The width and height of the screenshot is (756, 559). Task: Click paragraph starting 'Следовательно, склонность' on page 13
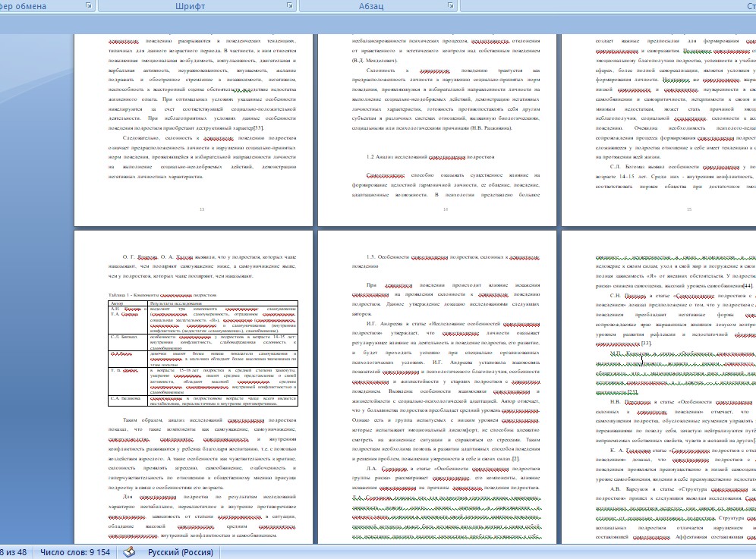[x=202, y=157]
